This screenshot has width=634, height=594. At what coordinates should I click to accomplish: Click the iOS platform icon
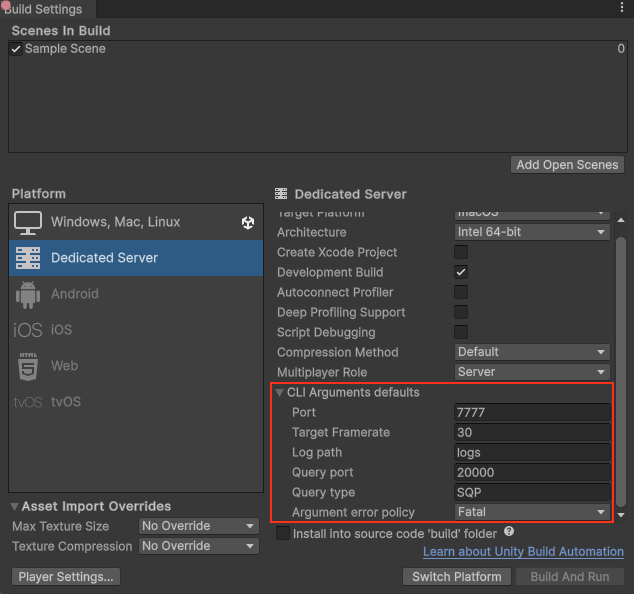tap(27, 330)
